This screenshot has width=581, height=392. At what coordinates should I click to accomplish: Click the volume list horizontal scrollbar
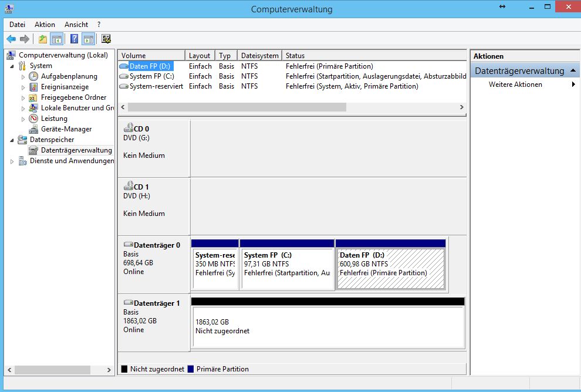(x=237, y=107)
